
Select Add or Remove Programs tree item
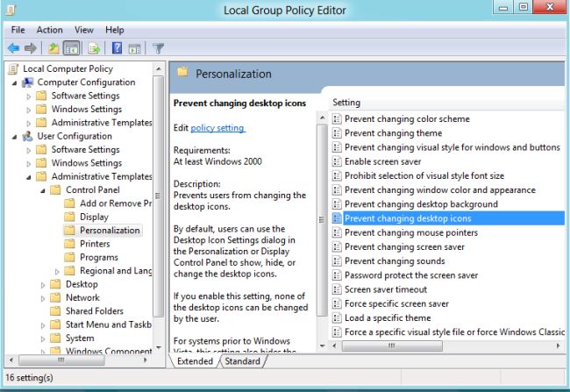(116, 203)
